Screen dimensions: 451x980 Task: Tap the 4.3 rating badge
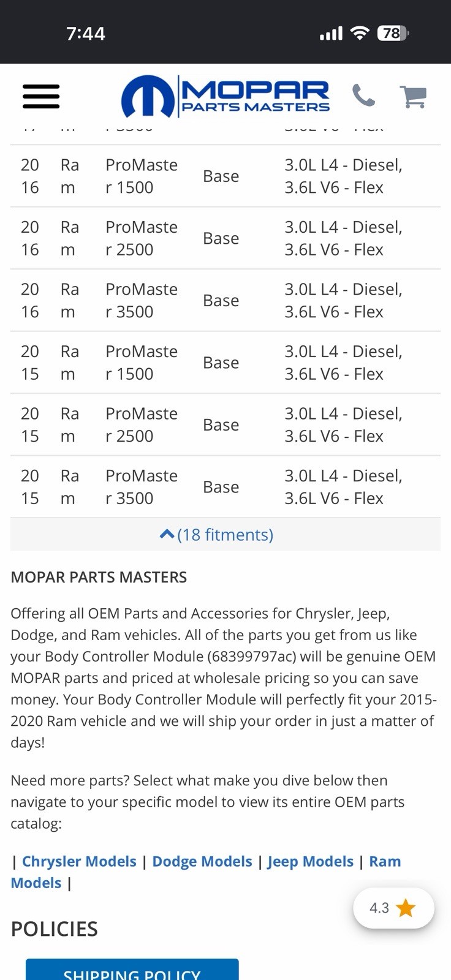[x=393, y=908]
